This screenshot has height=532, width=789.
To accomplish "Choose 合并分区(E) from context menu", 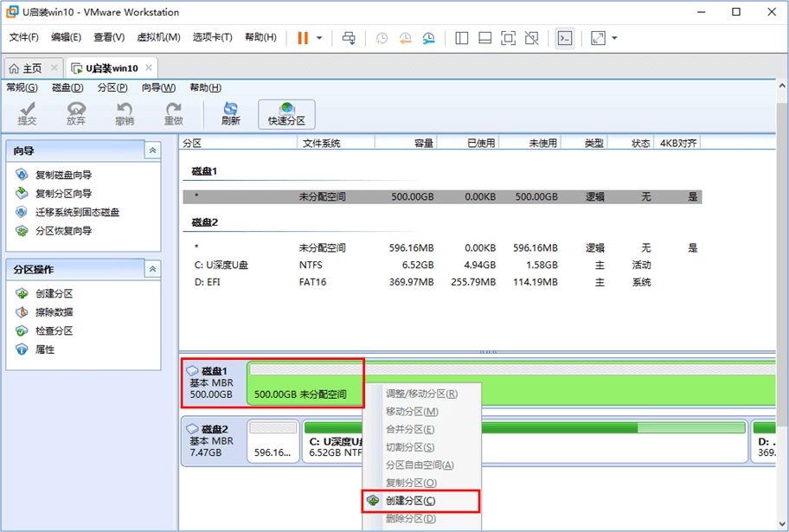I will (x=420, y=429).
